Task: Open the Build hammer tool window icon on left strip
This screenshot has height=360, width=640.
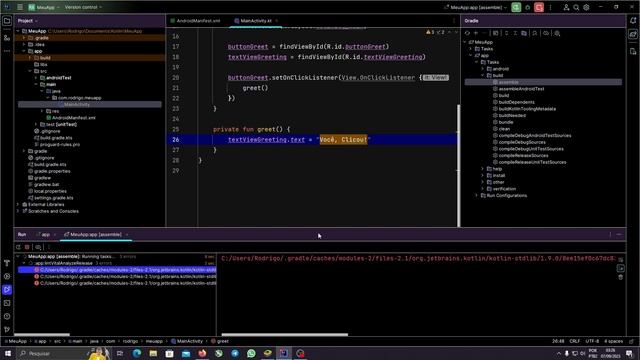Action: point(7,263)
